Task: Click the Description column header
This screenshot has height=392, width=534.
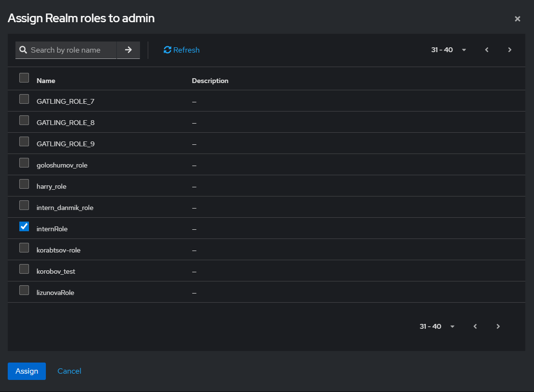Action: pyautogui.click(x=210, y=81)
